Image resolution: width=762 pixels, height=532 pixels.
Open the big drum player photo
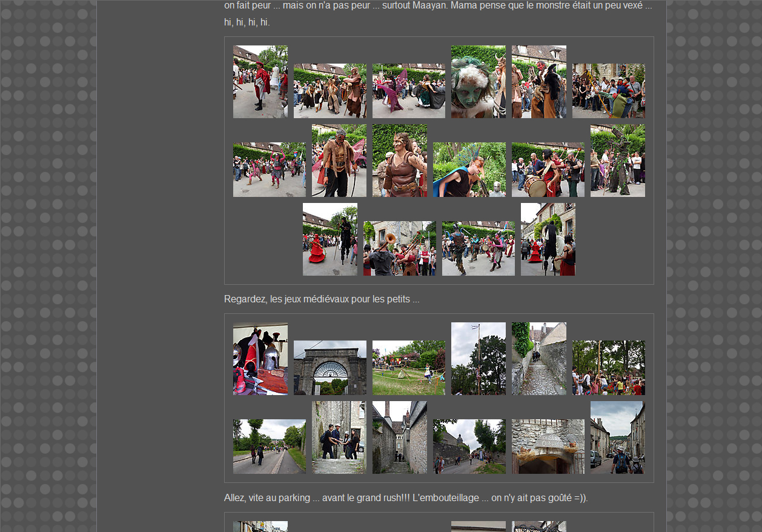click(x=548, y=170)
